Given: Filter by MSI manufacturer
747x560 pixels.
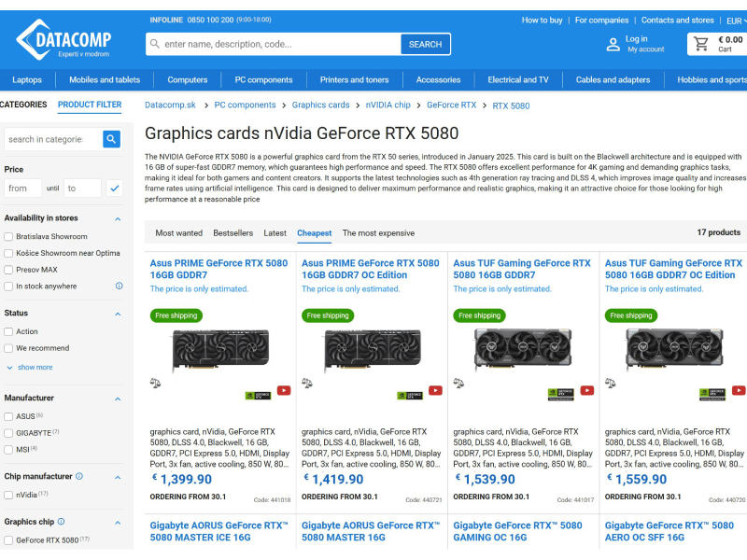Looking at the screenshot, I should [x=8, y=450].
